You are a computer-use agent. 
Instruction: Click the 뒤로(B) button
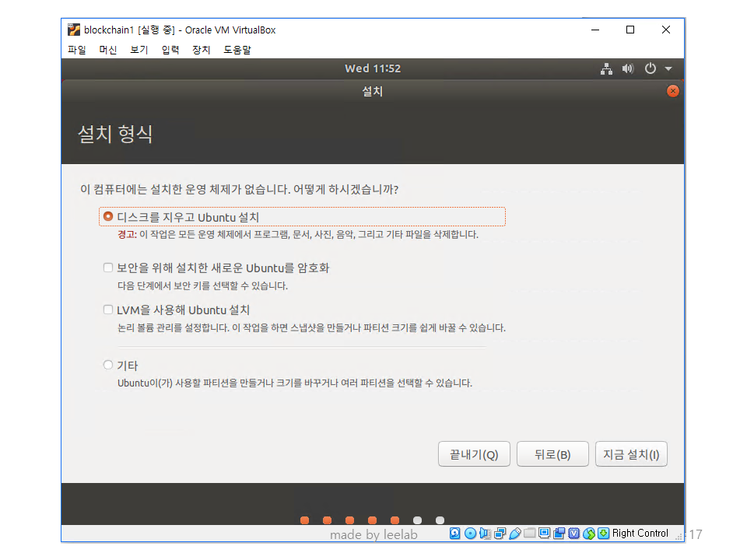(552, 454)
